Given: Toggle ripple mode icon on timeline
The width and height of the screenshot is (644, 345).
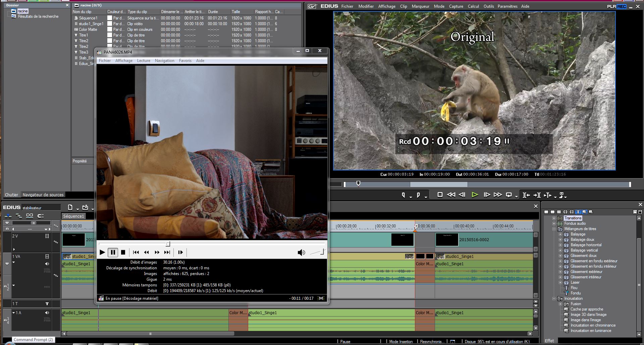Looking at the screenshot, I should pos(30,216).
